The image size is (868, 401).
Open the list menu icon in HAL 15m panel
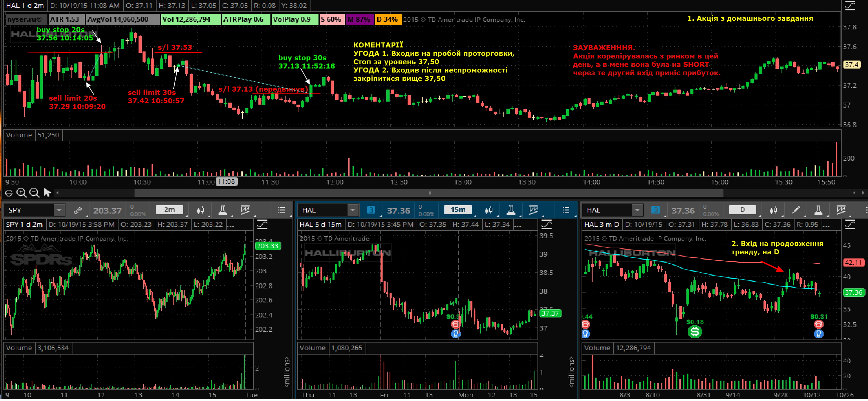[566, 211]
